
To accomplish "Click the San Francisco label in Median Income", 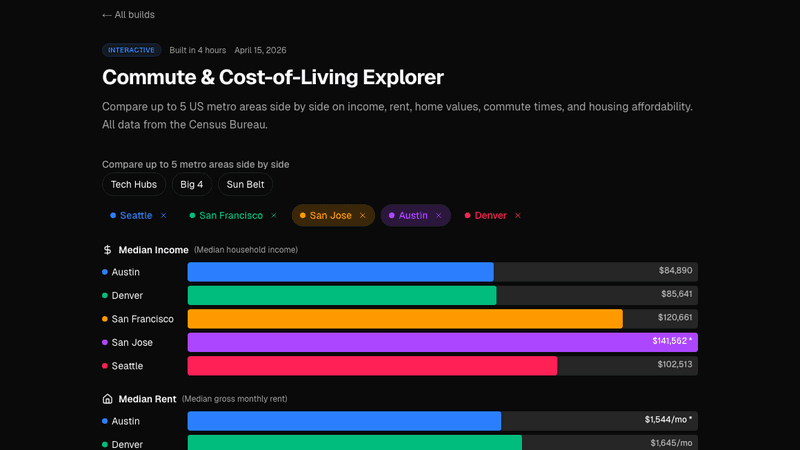I will coord(142,319).
